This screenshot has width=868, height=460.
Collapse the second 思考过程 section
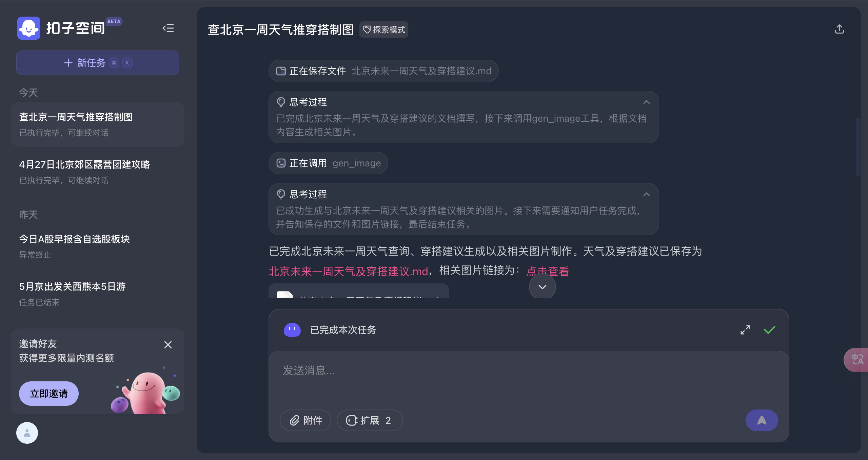pos(646,195)
